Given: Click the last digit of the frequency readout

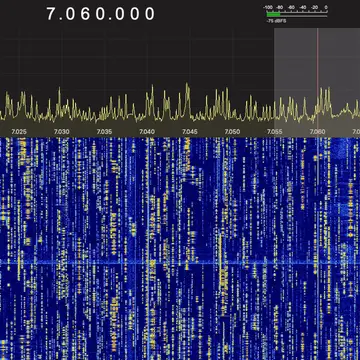Looking at the screenshot, I should click(x=150, y=14).
